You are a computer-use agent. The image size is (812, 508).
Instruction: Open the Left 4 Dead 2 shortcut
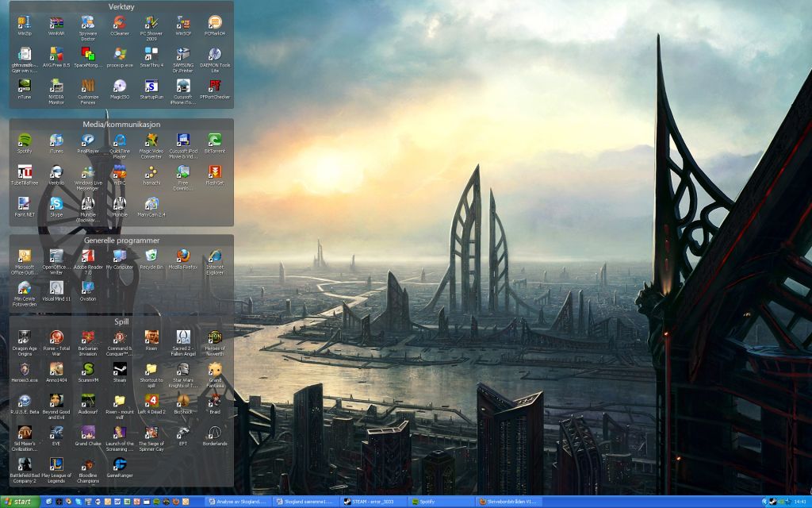pos(151,404)
